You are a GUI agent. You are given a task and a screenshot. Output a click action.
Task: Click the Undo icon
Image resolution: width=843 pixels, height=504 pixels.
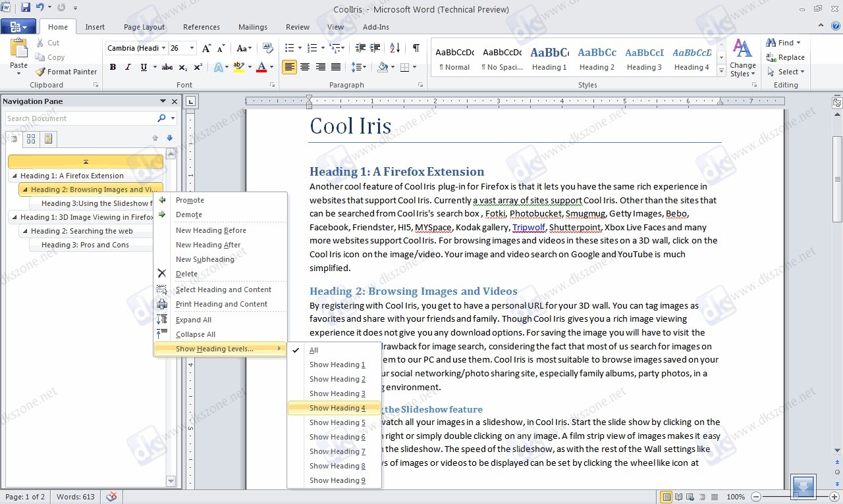[40, 8]
